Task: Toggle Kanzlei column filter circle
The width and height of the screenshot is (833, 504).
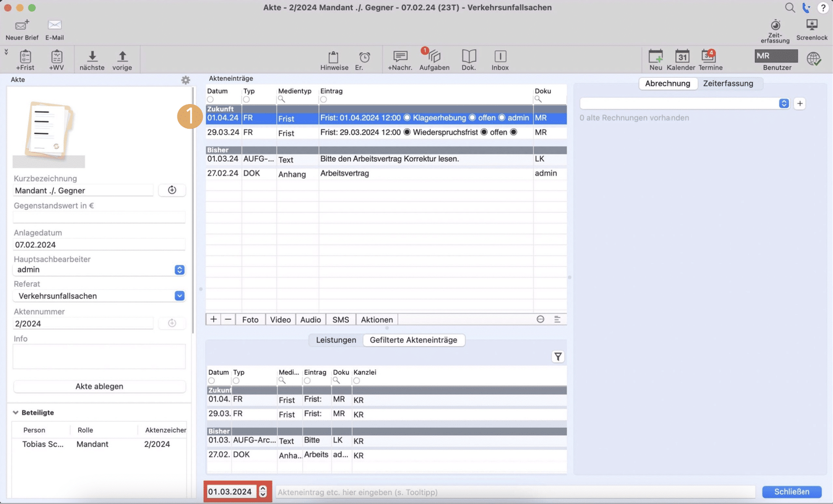Action: 357,381
